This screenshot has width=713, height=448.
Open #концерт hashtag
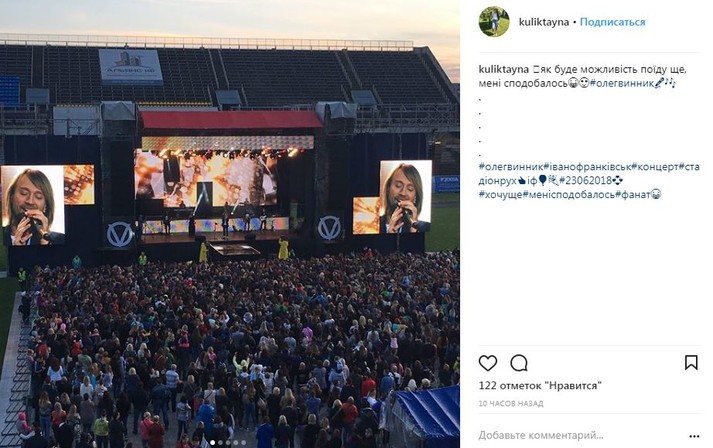tap(655, 166)
